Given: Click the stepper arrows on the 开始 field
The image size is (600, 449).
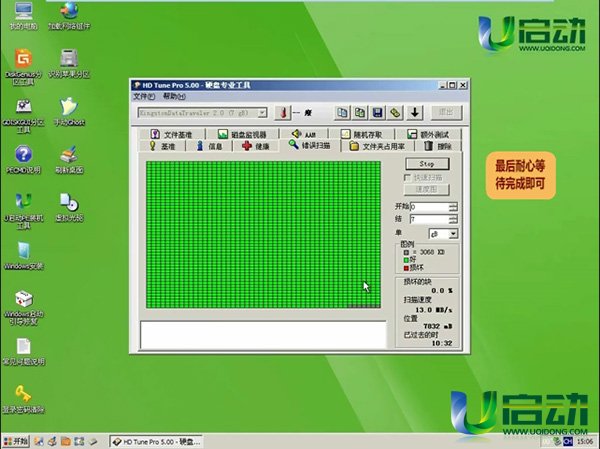Looking at the screenshot, I should pos(453,207).
